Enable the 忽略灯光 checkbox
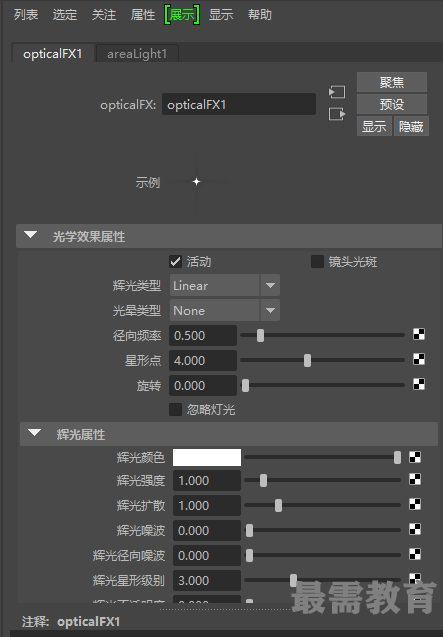Image resolution: width=443 pixels, height=637 pixels. click(x=175, y=410)
